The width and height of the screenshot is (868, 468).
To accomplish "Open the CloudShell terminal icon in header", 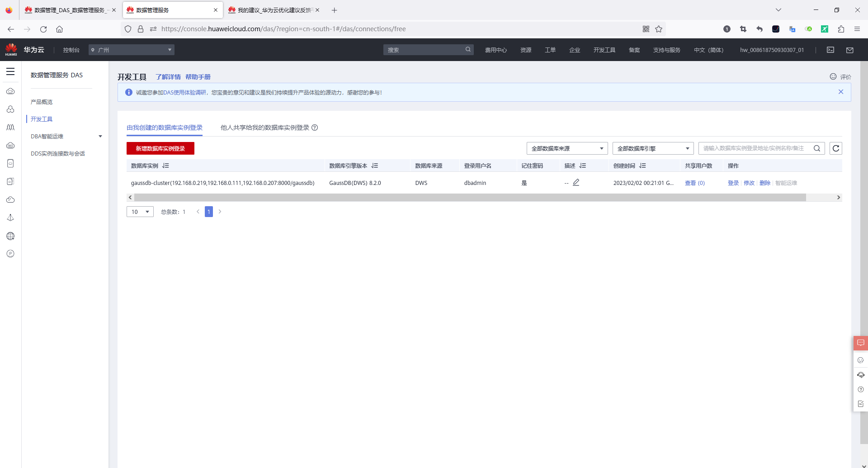I will coord(830,50).
